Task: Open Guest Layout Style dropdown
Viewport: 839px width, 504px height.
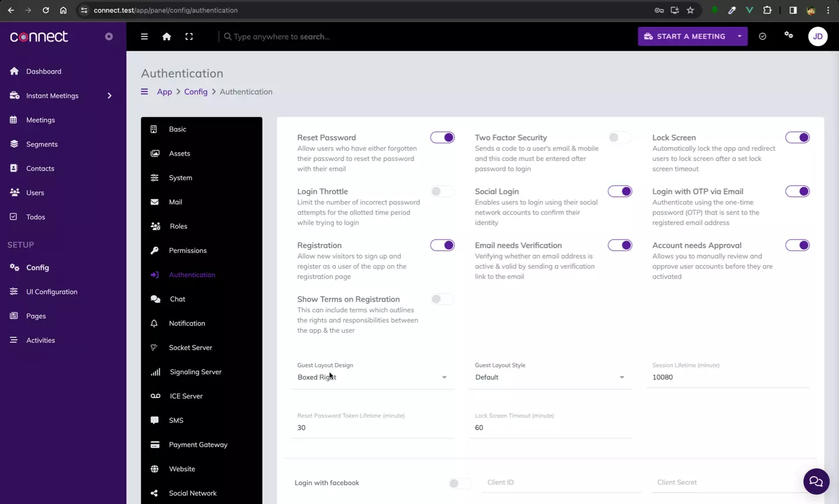Action: [x=550, y=377]
